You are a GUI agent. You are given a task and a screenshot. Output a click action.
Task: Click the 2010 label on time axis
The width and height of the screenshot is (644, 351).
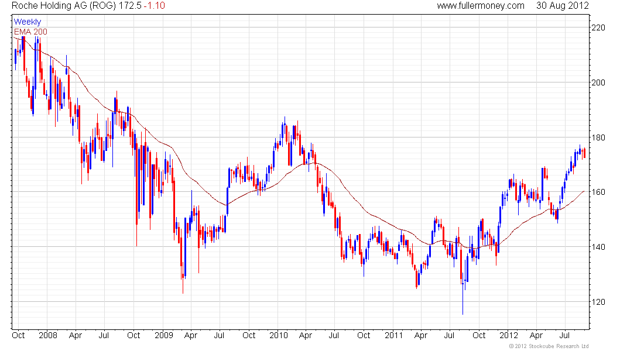(279, 335)
